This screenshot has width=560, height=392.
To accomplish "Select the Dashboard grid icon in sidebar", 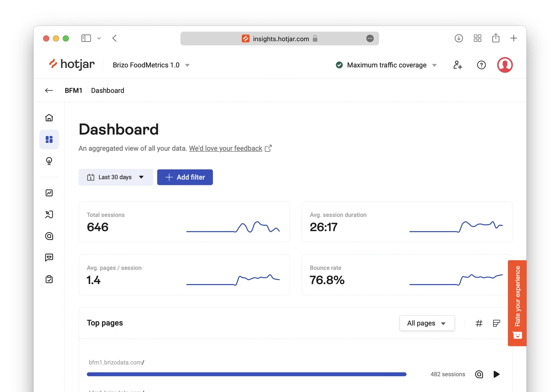I will pyautogui.click(x=49, y=139).
